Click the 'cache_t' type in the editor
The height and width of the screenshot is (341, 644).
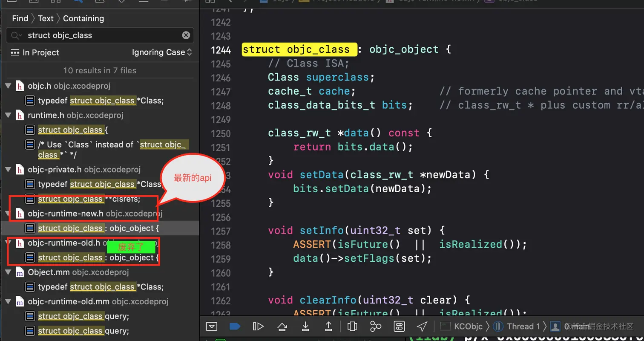click(290, 91)
